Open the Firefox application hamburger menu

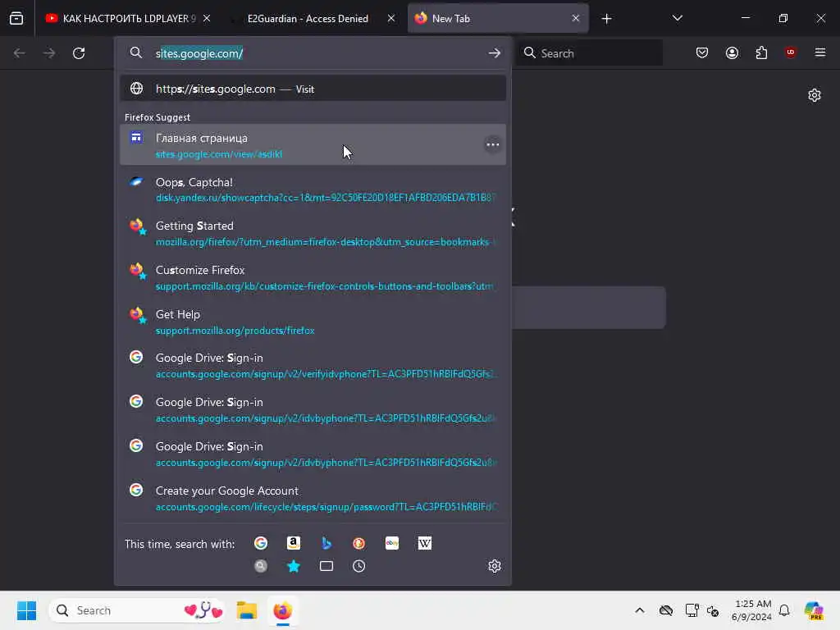click(x=819, y=52)
